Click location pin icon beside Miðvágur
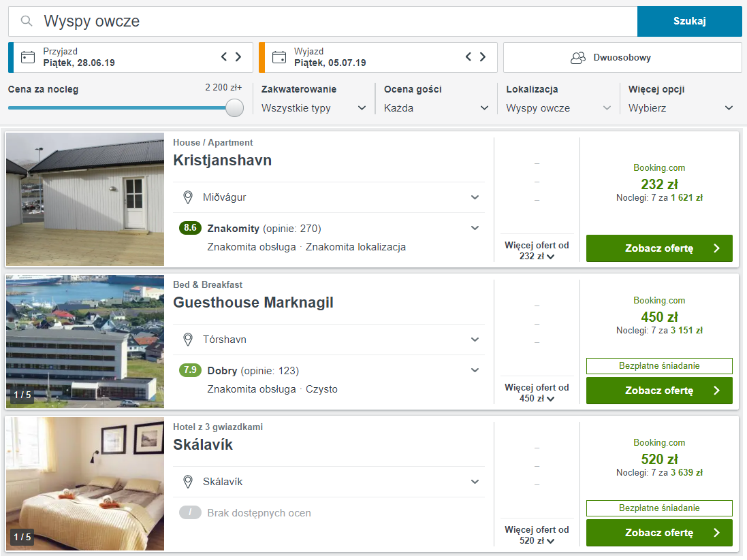 pyautogui.click(x=189, y=197)
